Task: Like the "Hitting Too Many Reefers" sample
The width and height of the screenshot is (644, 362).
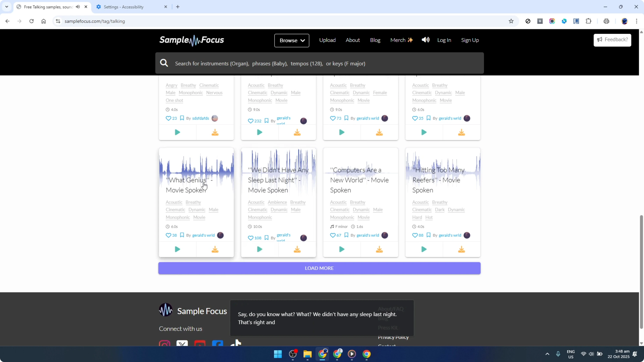Action: (415, 235)
